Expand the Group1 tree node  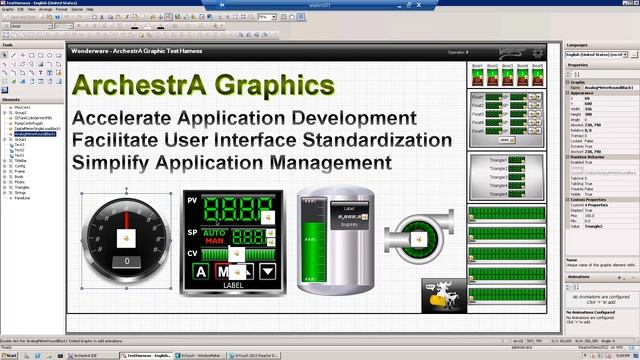(4, 140)
